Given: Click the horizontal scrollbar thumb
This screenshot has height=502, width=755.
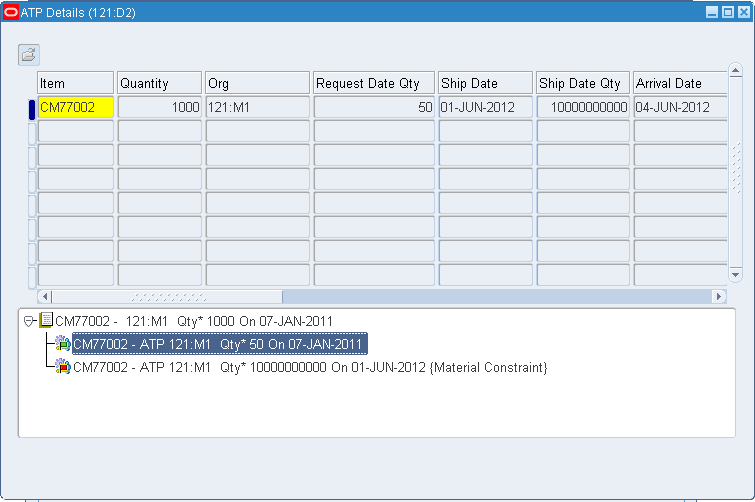Looking at the screenshot, I should tap(167, 296).
